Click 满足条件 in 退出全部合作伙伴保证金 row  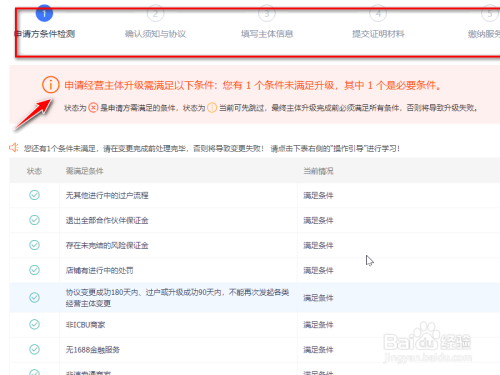(318, 220)
